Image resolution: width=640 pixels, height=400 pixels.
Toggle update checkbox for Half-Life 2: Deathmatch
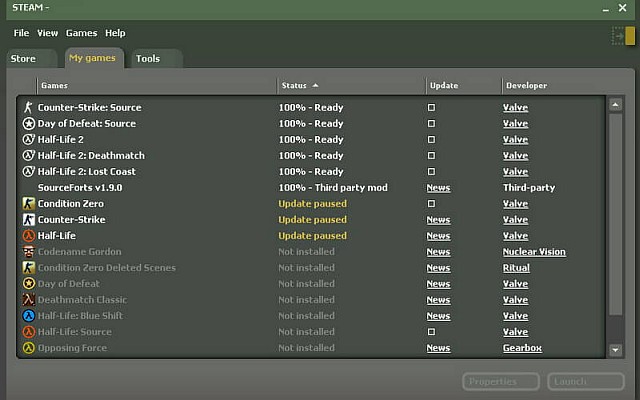[431, 155]
